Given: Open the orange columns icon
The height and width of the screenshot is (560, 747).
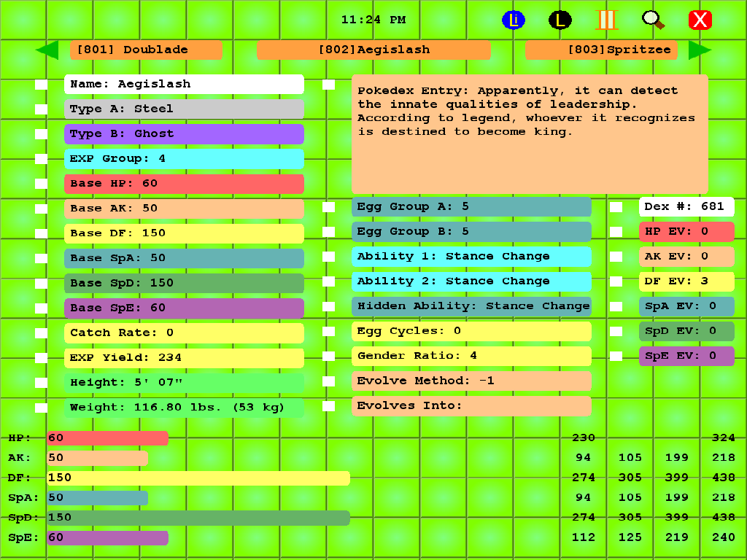Looking at the screenshot, I should coord(607,20).
